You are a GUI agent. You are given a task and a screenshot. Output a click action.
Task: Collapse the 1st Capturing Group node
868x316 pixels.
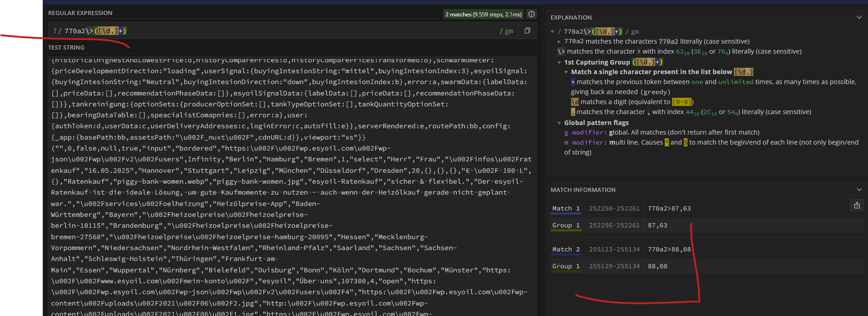(x=559, y=62)
